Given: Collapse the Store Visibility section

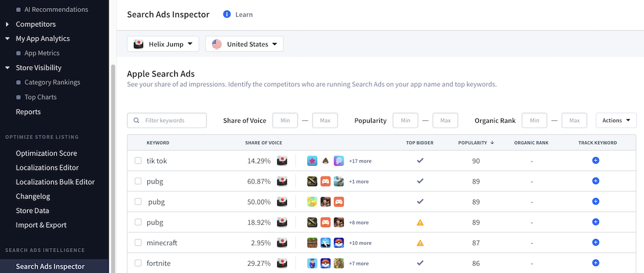Looking at the screenshot, I should tap(7, 68).
